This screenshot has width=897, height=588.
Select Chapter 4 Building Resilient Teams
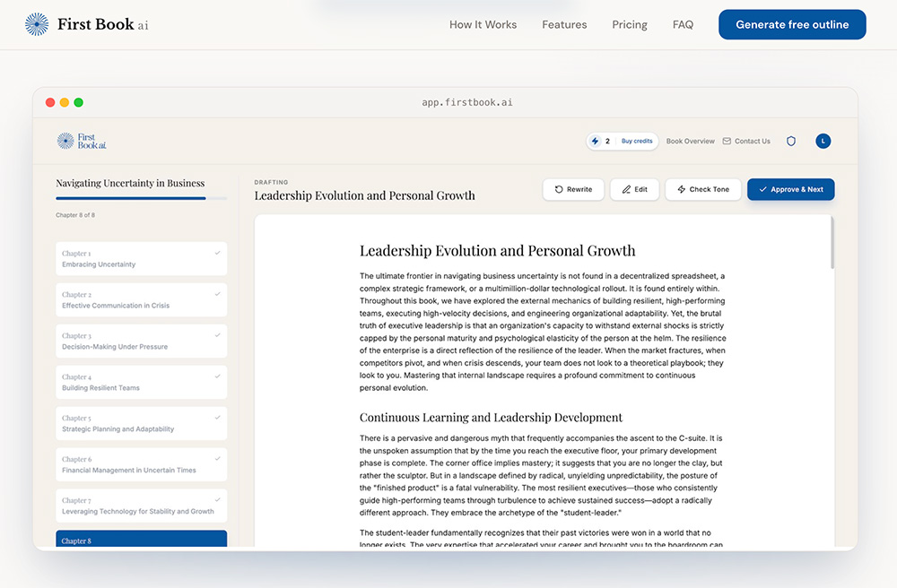coord(142,382)
